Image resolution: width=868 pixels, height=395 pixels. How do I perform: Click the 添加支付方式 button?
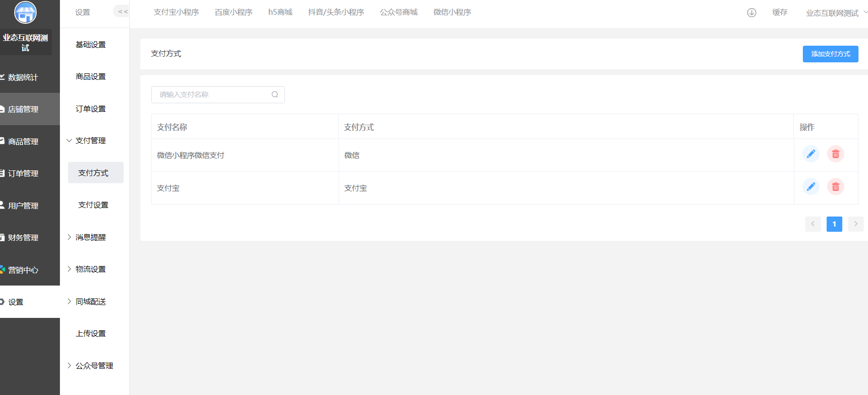pos(830,54)
